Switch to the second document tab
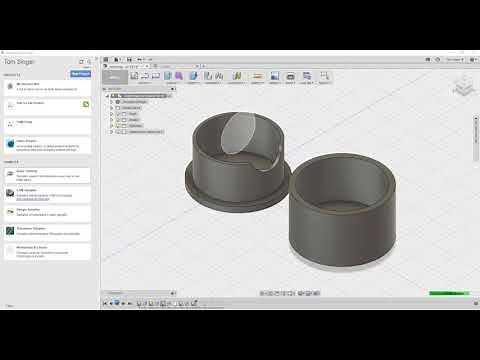This screenshot has width=480, height=360. (176, 66)
